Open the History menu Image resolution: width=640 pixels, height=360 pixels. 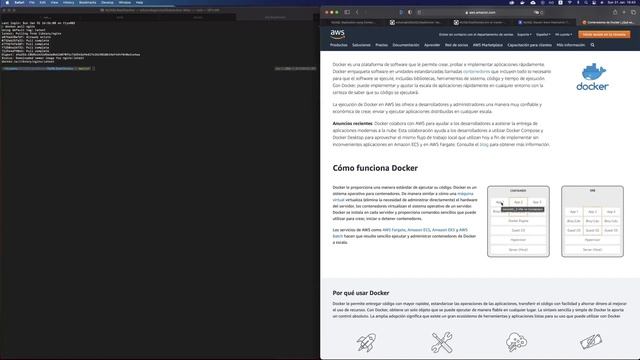[x=69, y=2]
